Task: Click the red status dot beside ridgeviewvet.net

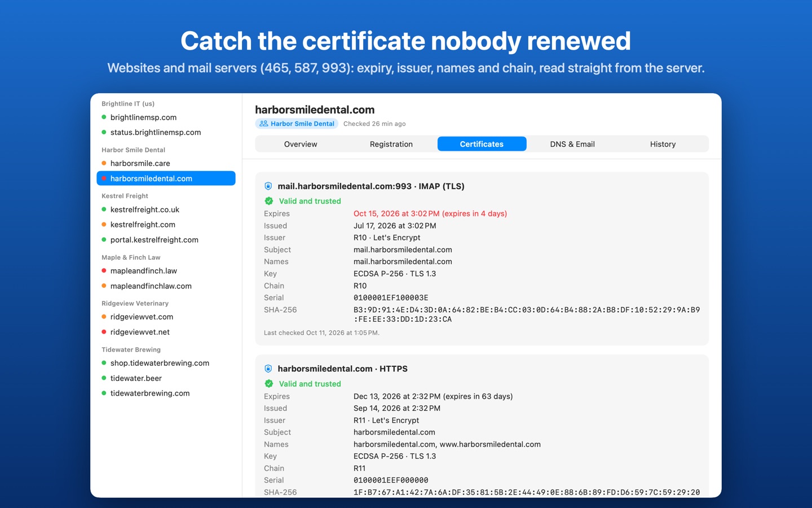Action: tap(104, 332)
